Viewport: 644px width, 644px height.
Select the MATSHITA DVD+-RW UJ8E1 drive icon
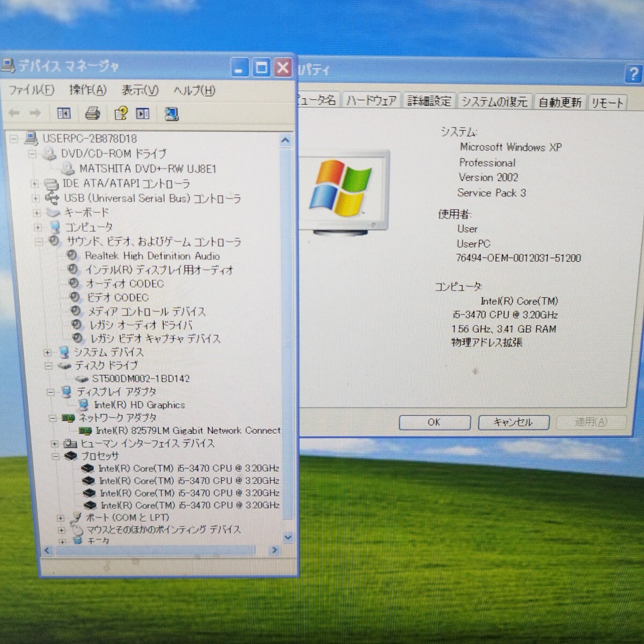tap(68, 169)
